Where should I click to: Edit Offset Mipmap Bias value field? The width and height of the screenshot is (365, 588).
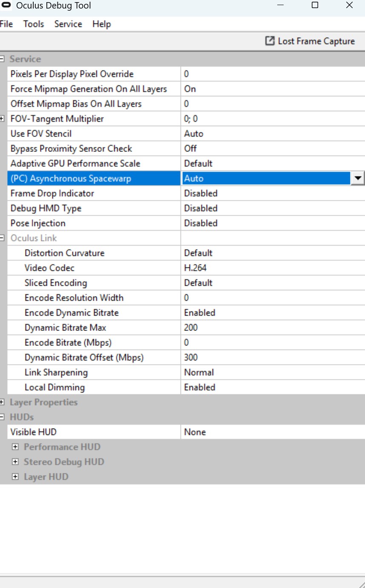273,104
